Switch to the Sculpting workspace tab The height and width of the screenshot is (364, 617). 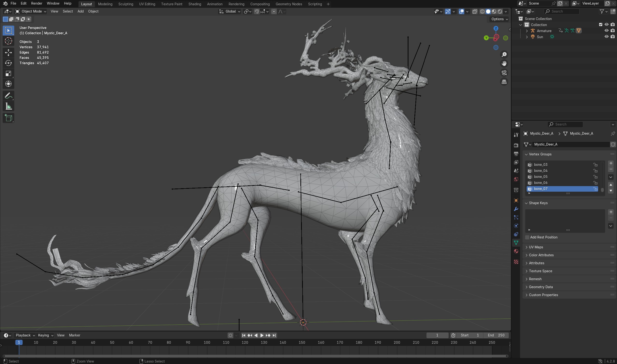point(125,4)
